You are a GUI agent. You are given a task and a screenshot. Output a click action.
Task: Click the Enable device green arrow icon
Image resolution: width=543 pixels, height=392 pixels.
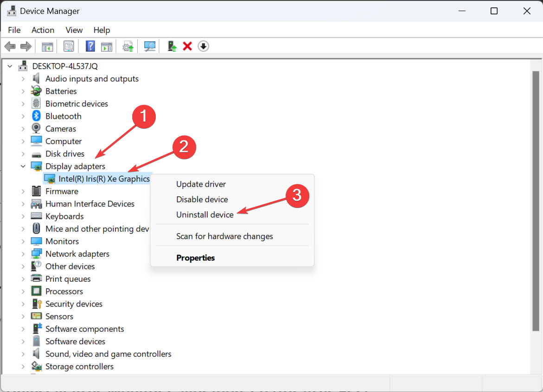tap(172, 46)
